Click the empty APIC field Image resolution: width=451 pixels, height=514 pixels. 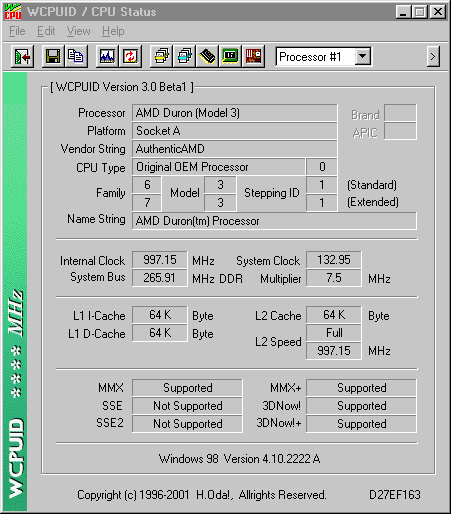coord(400,131)
